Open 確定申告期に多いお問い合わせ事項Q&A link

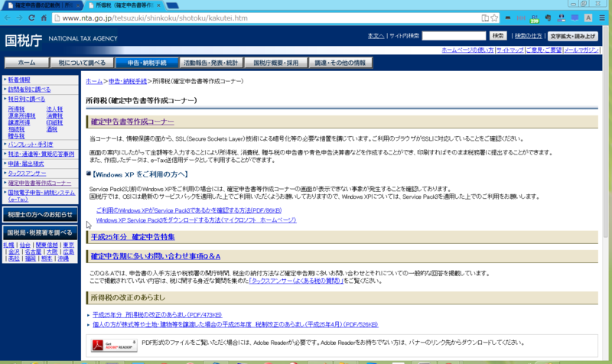click(x=155, y=256)
